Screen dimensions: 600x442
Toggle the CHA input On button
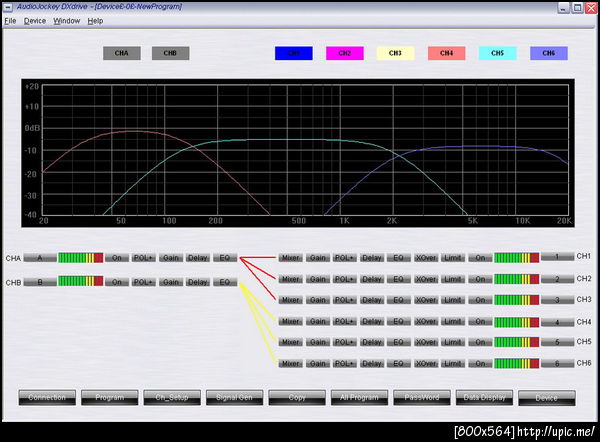click(117, 258)
